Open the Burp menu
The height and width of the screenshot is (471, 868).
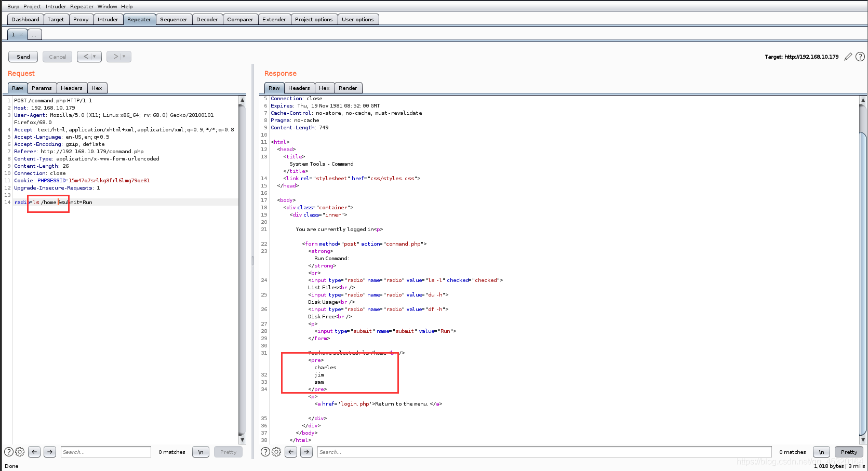[x=14, y=7]
